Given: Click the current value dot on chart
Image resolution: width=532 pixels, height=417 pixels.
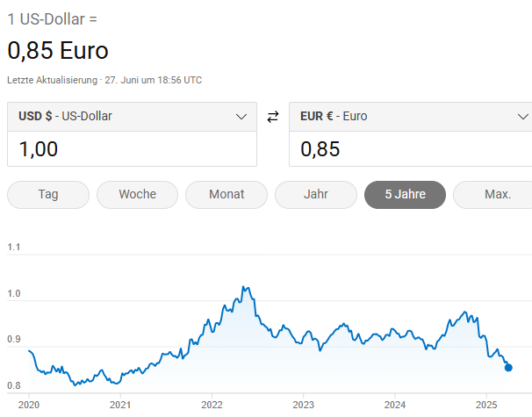Looking at the screenshot, I should (508, 368).
